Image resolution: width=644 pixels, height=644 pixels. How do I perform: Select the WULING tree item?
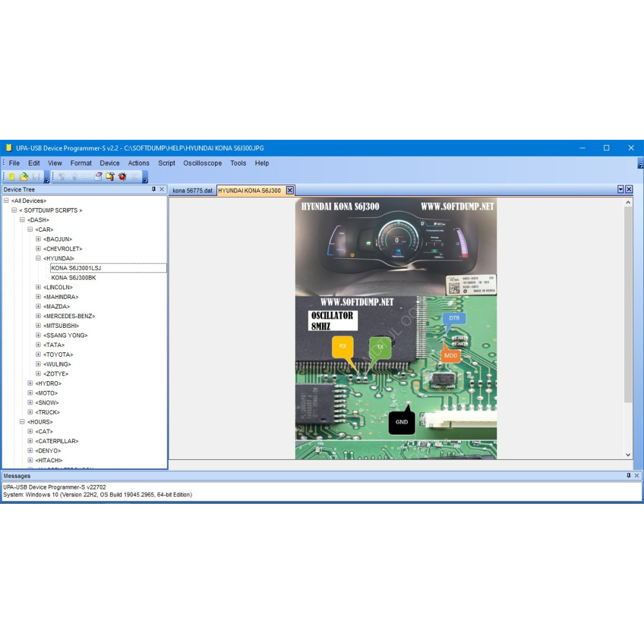pyautogui.click(x=57, y=364)
